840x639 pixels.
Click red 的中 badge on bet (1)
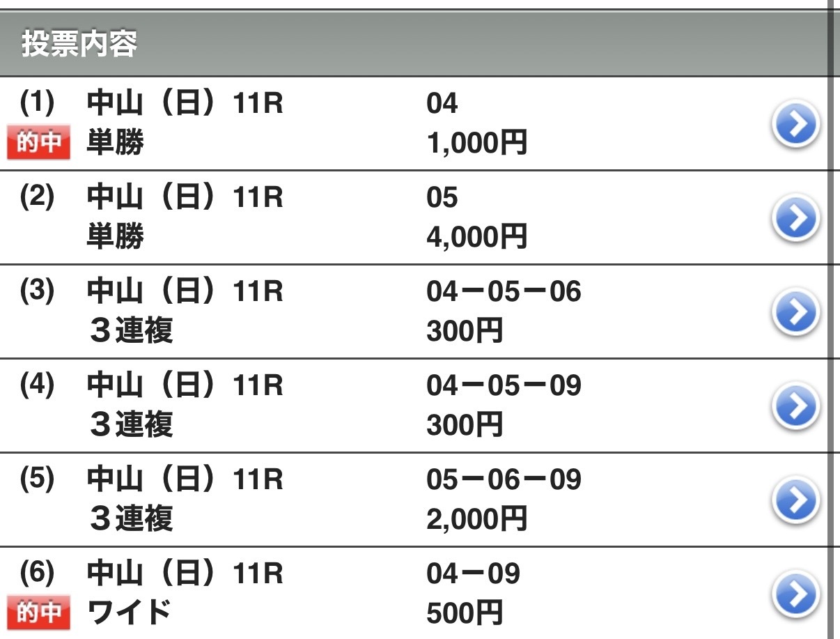39,144
